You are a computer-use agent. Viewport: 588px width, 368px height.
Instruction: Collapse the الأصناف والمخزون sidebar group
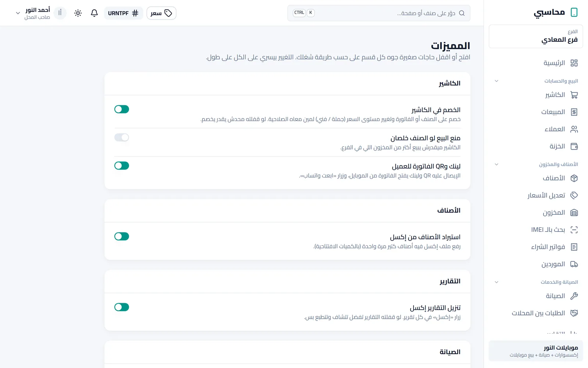[x=496, y=164]
